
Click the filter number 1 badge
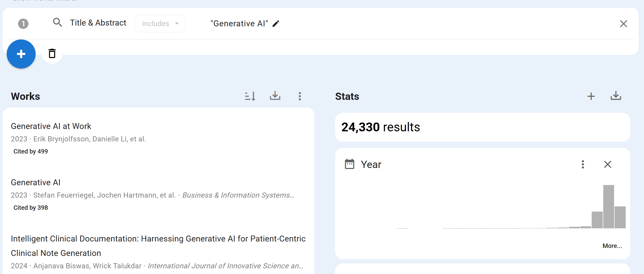point(23,24)
